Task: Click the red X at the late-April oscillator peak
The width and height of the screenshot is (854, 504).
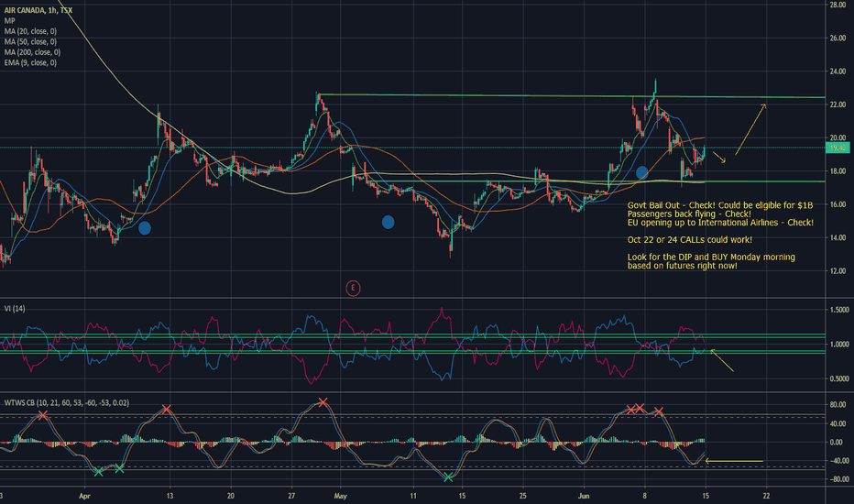Action: [x=323, y=402]
